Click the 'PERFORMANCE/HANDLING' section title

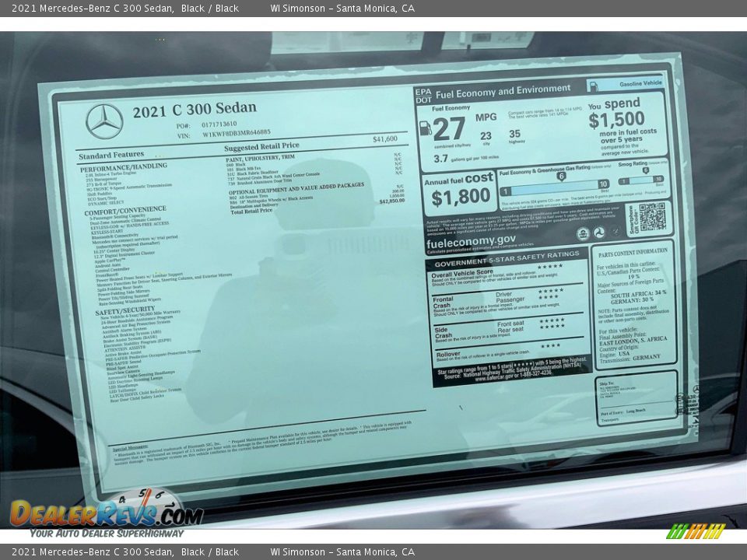coord(124,167)
